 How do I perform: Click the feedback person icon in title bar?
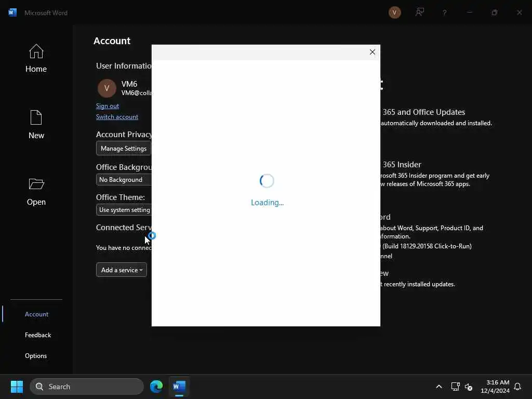(x=420, y=12)
